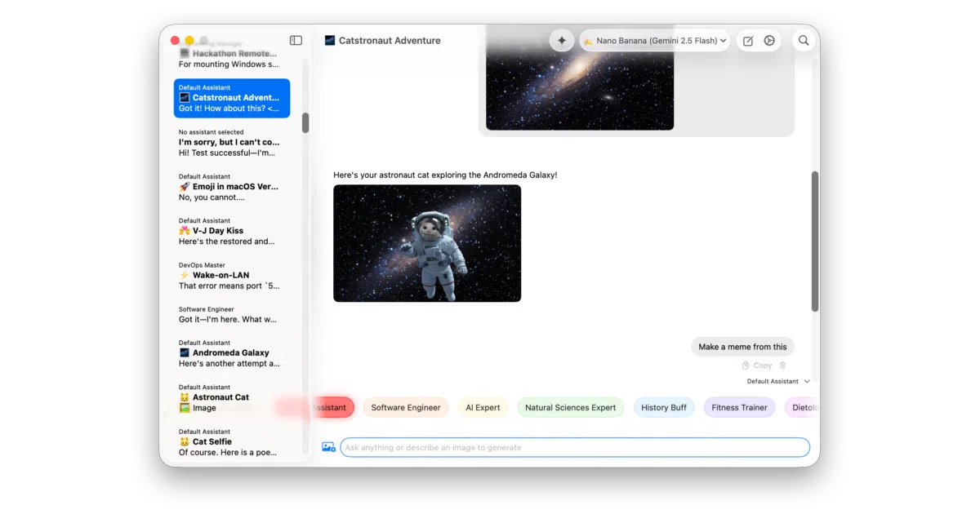Focus the Ask anything input field

pyautogui.click(x=575, y=447)
